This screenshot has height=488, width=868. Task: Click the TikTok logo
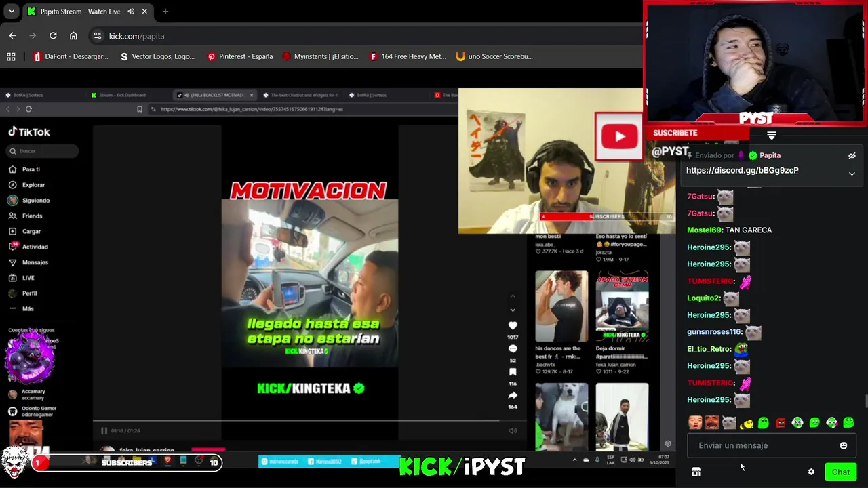(29, 132)
